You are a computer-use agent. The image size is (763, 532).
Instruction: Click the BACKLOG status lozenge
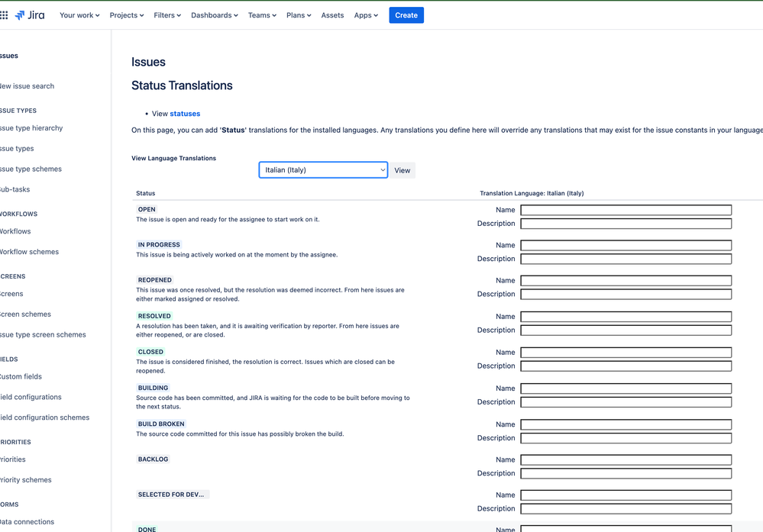pos(153,459)
